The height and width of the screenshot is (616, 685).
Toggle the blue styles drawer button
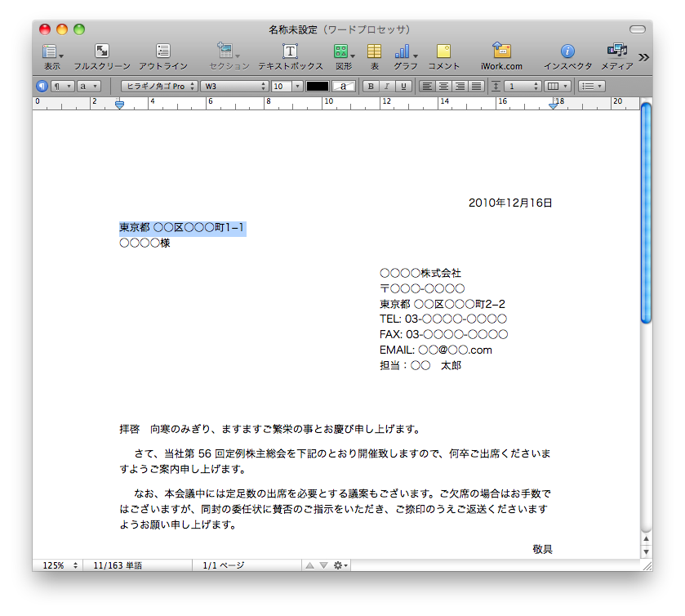coord(42,86)
